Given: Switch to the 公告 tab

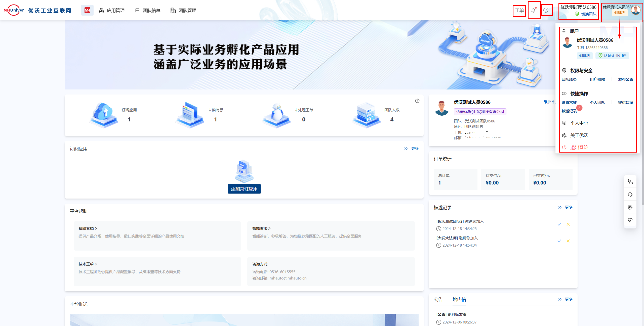Looking at the screenshot, I should coord(438,299).
